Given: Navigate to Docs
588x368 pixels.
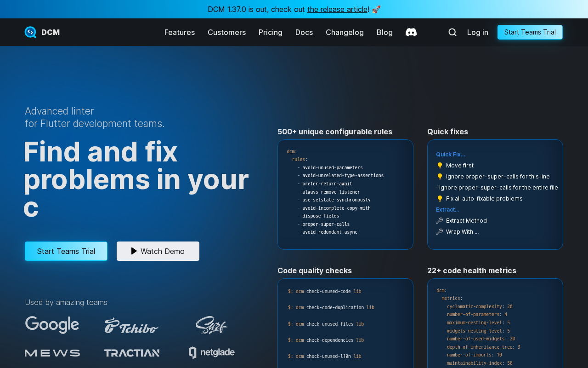Looking at the screenshot, I should pos(304,32).
